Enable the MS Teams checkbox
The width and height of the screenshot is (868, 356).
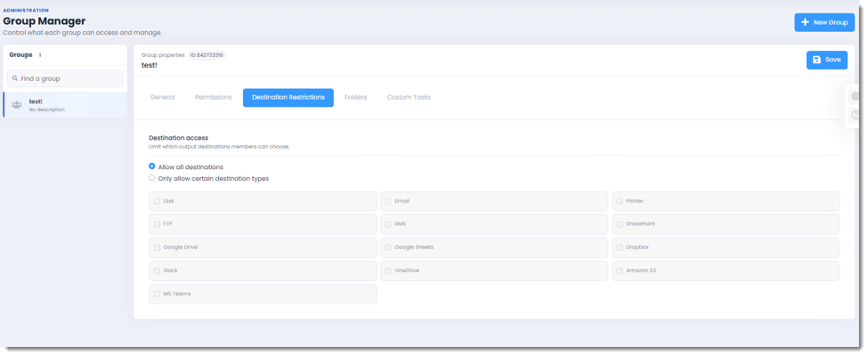[158, 294]
